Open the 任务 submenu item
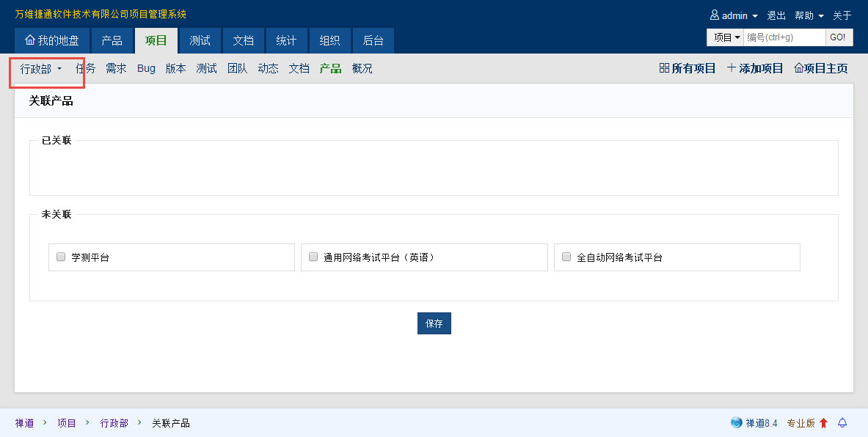 pyautogui.click(x=85, y=68)
